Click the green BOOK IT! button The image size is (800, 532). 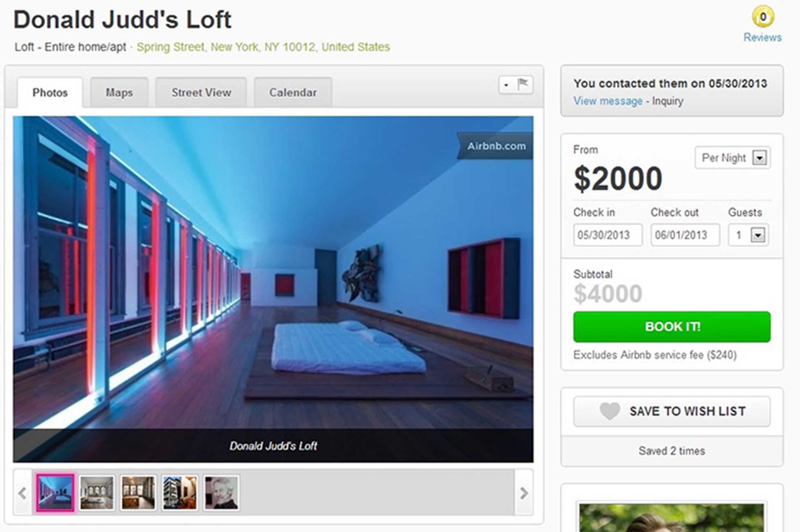[672, 327]
